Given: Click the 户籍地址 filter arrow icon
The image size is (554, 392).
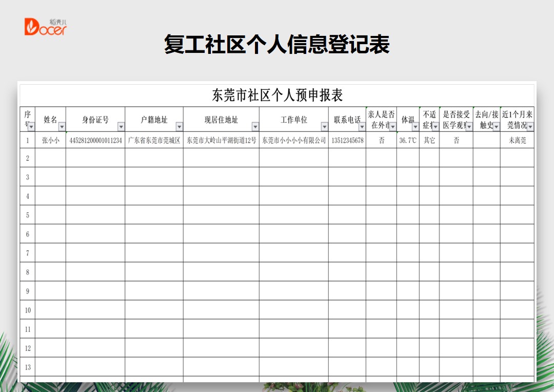Looking at the screenshot, I should (x=180, y=126).
